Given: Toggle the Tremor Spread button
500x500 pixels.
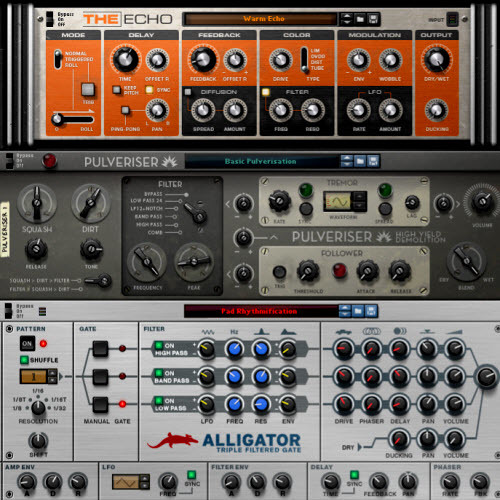Looking at the screenshot, I should coord(385,209).
